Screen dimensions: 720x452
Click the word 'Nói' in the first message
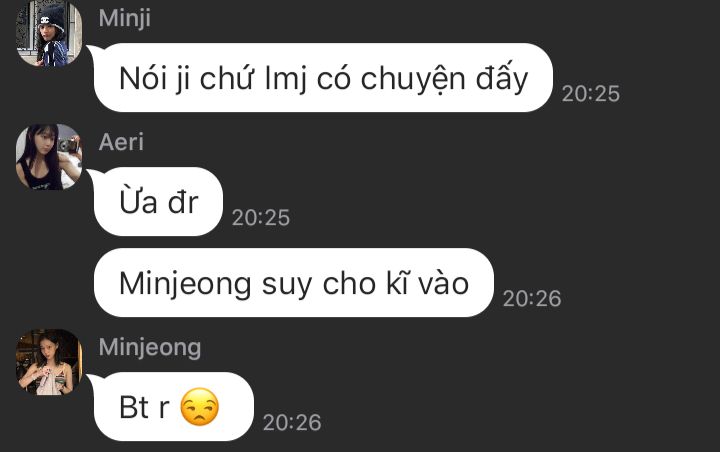pyautogui.click(x=143, y=78)
